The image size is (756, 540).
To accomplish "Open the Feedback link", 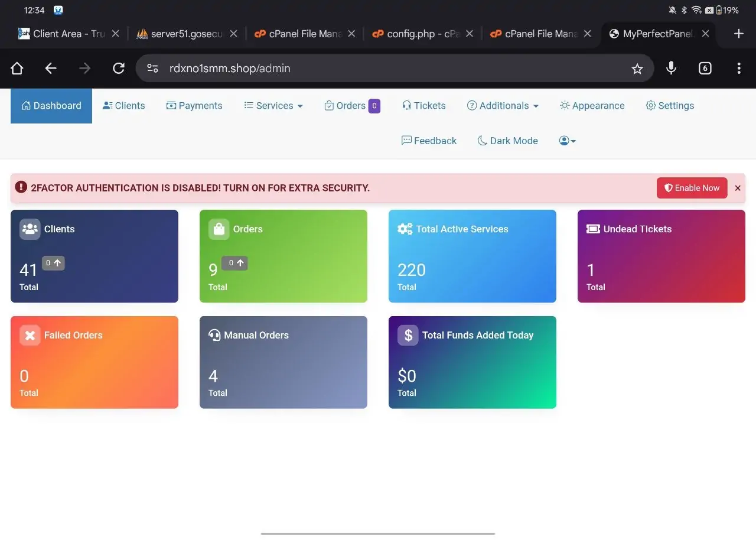I will 429,141.
